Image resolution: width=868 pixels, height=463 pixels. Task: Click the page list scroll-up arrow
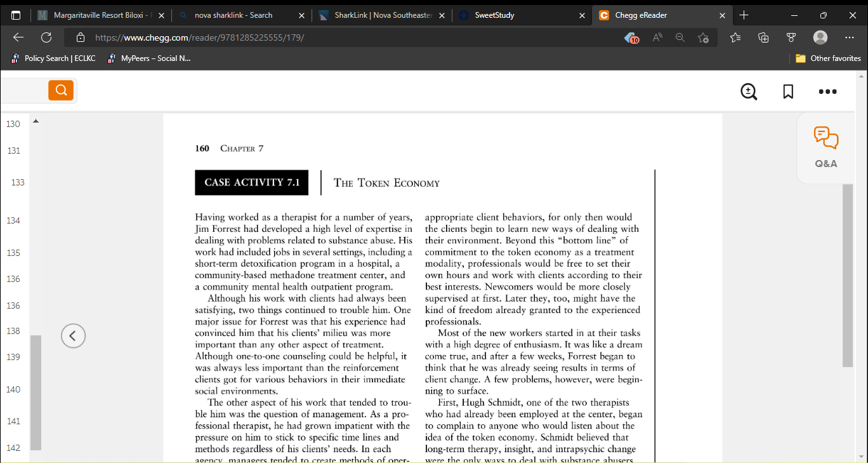coord(36,121)
